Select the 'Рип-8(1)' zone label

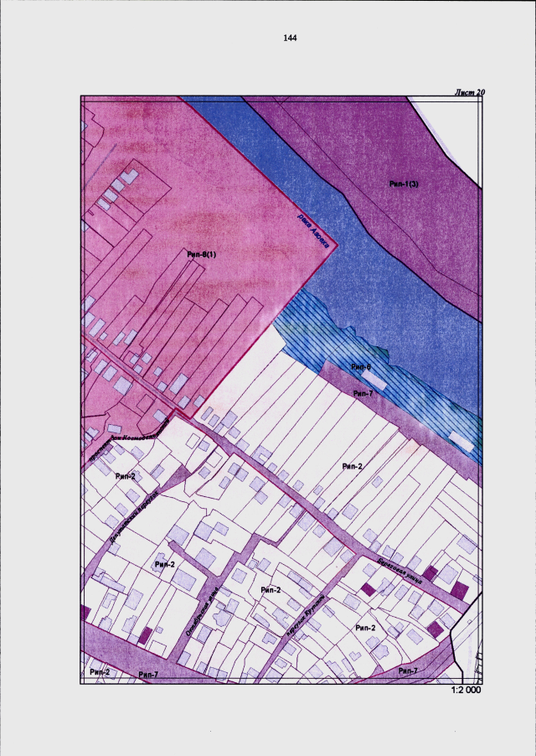201,254
